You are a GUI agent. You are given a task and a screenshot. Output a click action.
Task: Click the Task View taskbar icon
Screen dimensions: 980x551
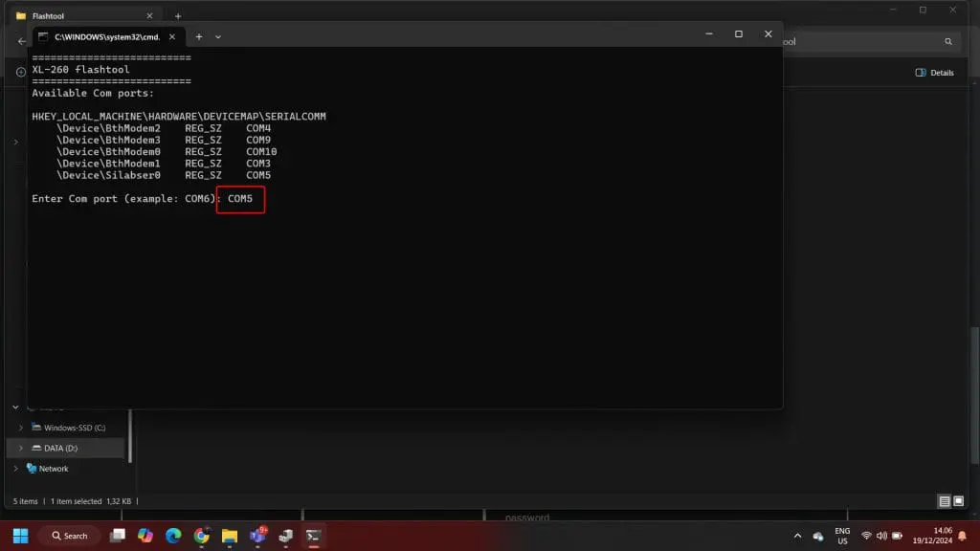118,536
